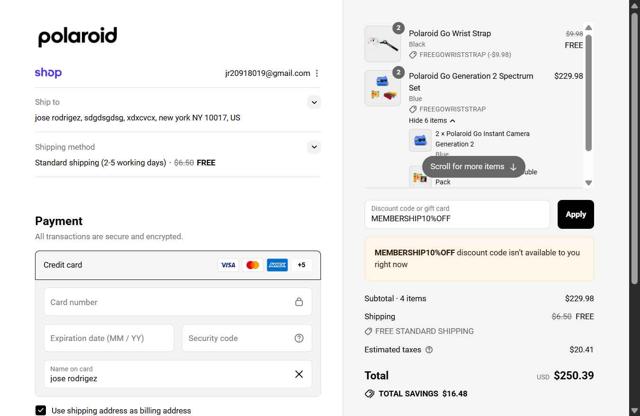Screen dimensions: 640x416
Task: Expand the Ship to address section
Action: 314,102
